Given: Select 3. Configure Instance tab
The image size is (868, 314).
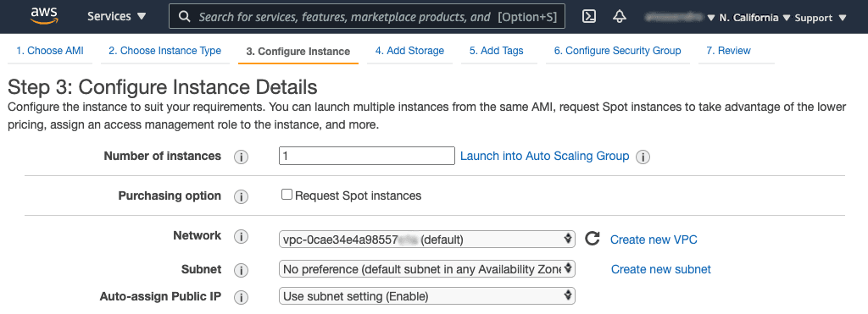Looking at the screenshot, I should tap(298, 52).
